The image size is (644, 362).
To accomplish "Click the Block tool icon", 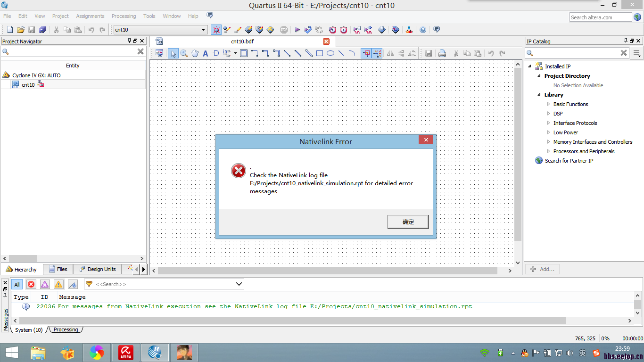I will [x=244, y=53].
